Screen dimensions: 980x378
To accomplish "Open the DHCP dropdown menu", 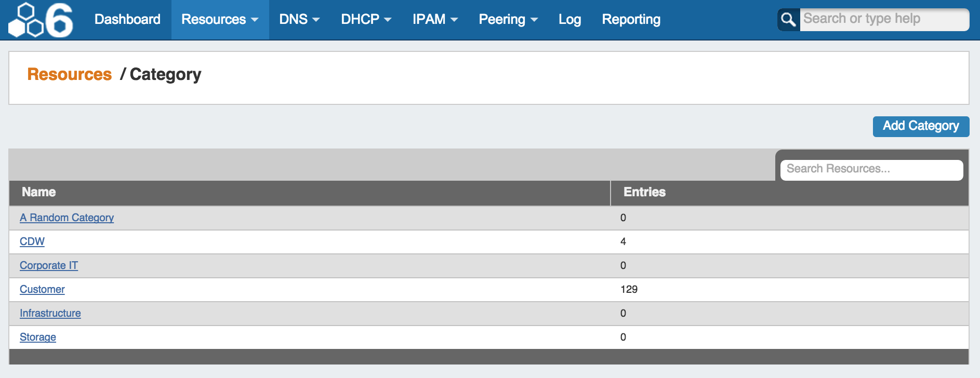I will pos(366,20).
